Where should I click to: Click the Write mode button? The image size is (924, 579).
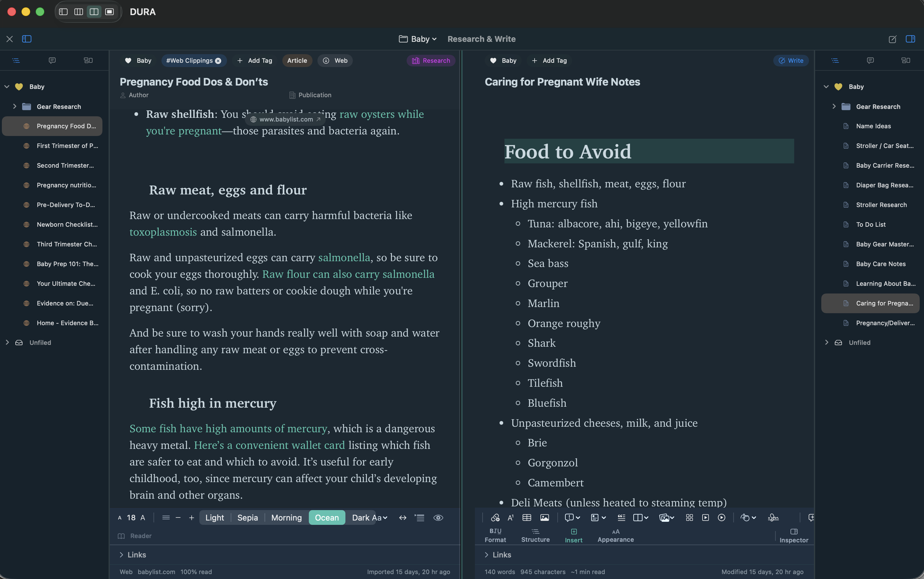click(x=791, y=61)
